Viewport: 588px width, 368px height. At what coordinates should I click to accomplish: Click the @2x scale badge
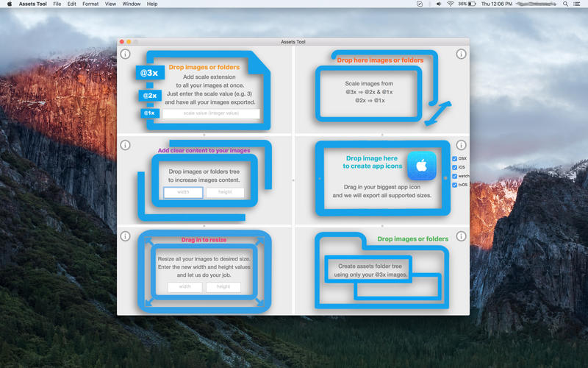150,96
